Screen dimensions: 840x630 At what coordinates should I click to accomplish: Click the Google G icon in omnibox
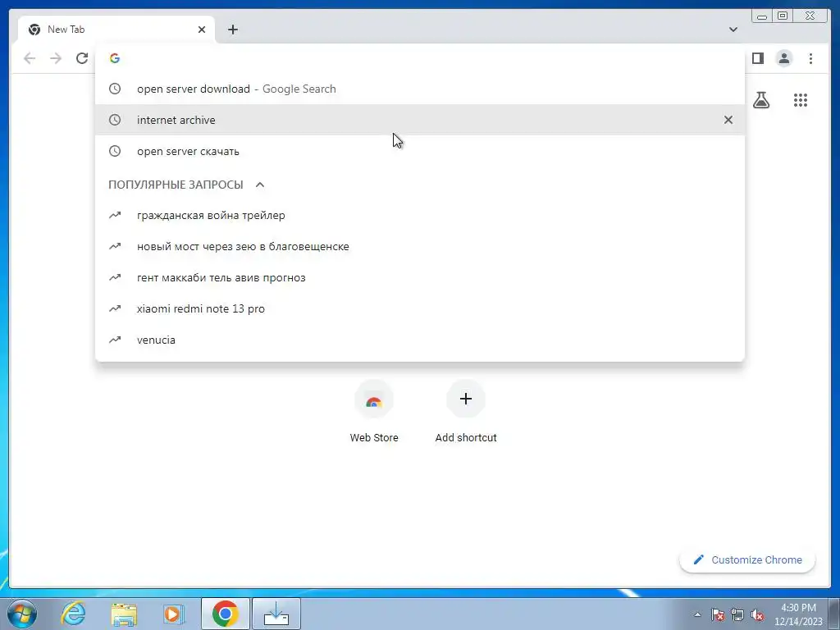coord(115,58)
